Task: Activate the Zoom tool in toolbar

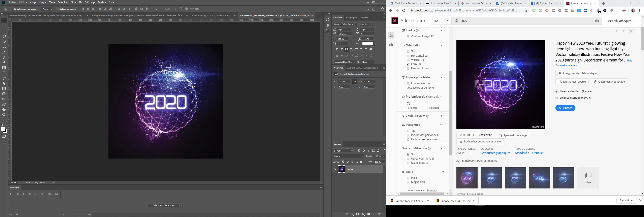Action: point(4,115)
